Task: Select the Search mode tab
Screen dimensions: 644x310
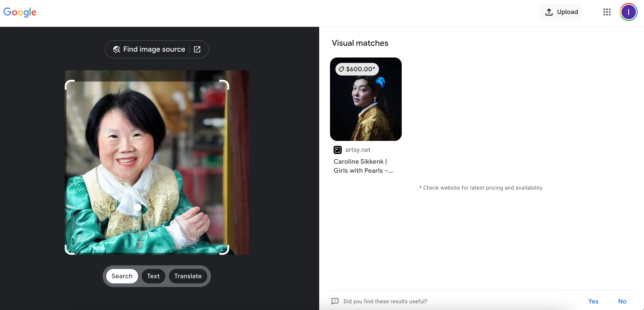Action: coord(122,276)
